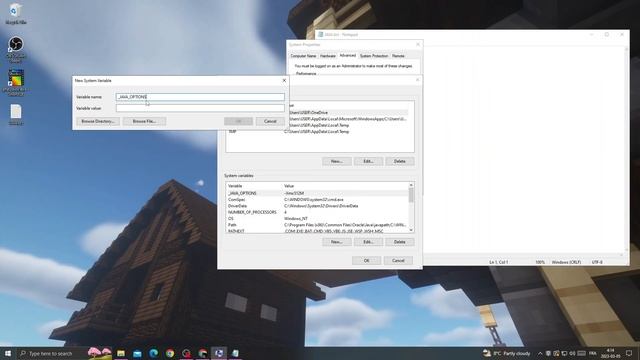Show hidden system tray icons chevron

(540, 353)
